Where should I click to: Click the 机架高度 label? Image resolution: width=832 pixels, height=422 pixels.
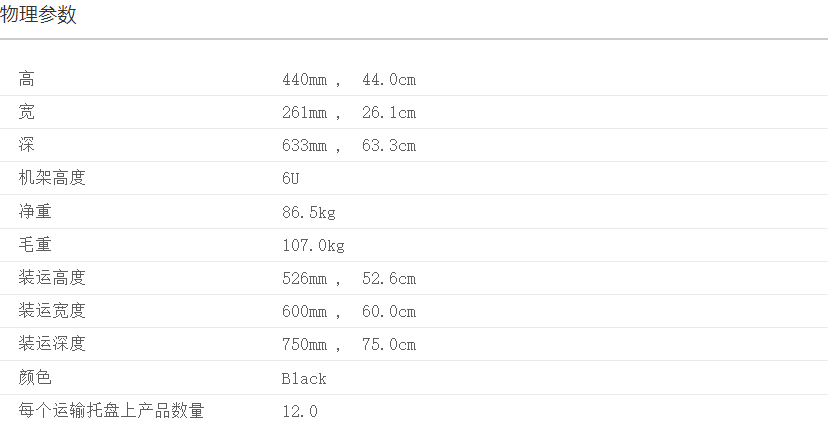52,178
